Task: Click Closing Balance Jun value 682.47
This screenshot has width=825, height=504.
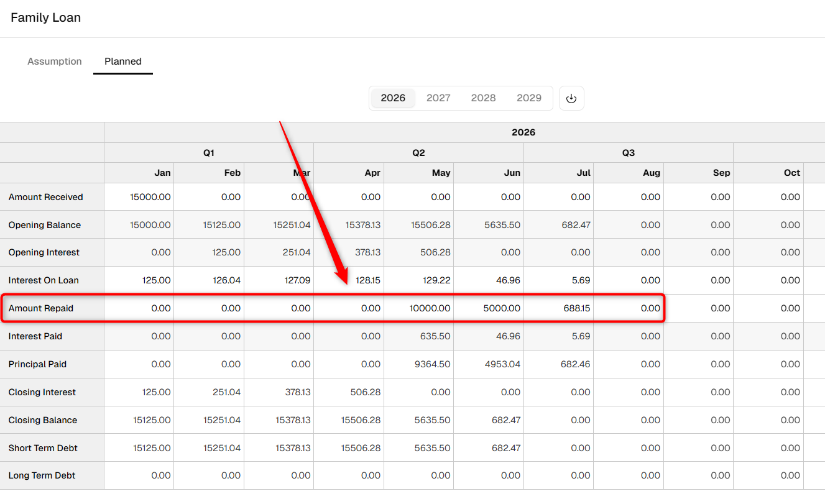Action: point(506,420)
